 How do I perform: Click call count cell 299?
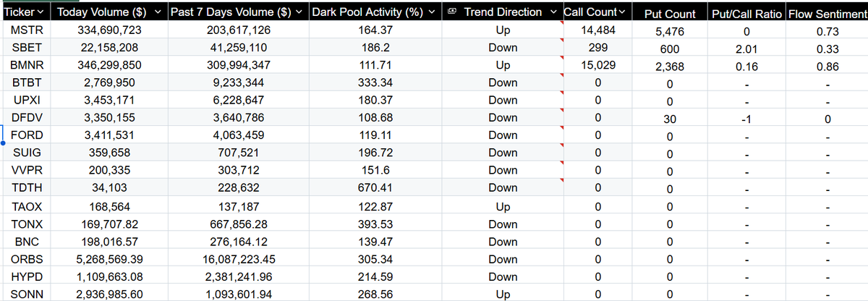click(x=598, y=48)
